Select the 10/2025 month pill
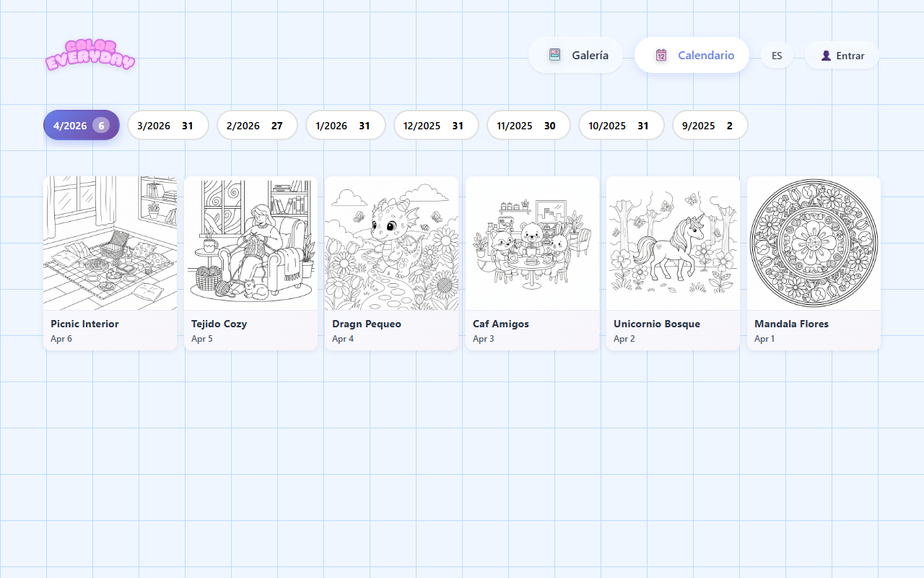This screenshot has width=924, height=578. click(620, 126)
